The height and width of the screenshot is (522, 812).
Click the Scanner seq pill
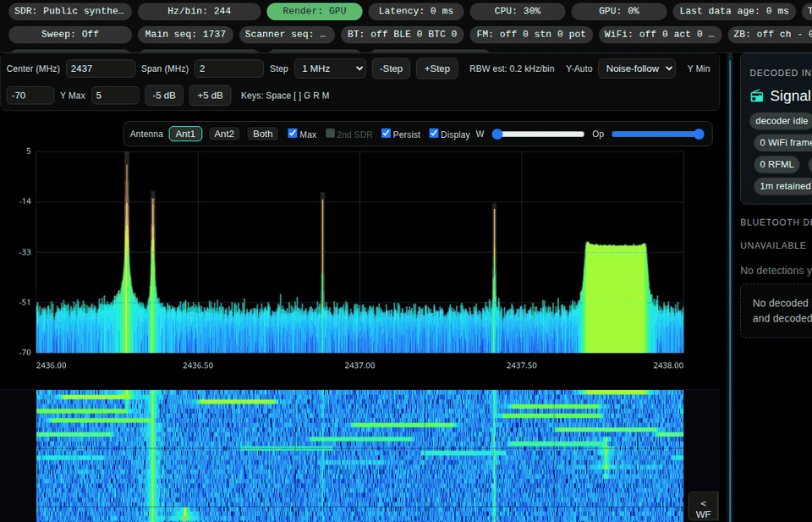pos(287,34)
